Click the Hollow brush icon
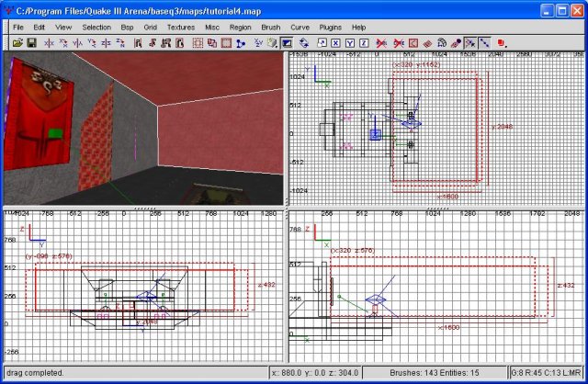This screenshot has width=588, height=384. pyautogui.click(x=226, y=43)
